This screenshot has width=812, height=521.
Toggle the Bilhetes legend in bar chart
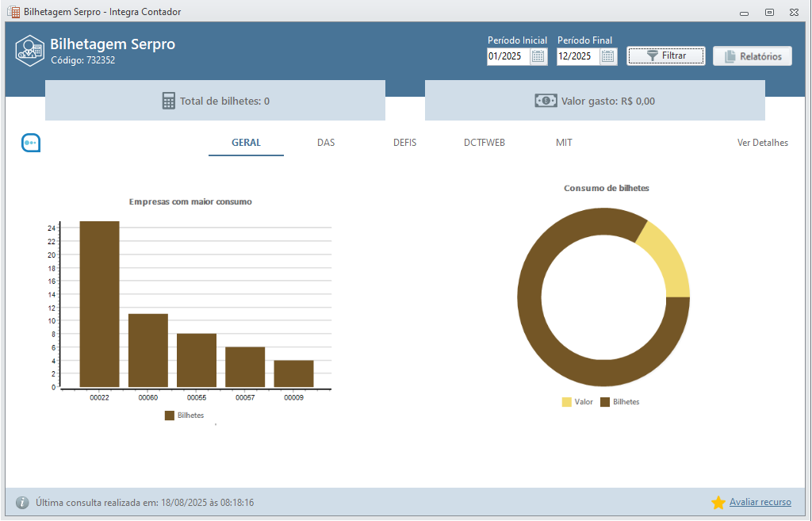click(x=184, y=416)
